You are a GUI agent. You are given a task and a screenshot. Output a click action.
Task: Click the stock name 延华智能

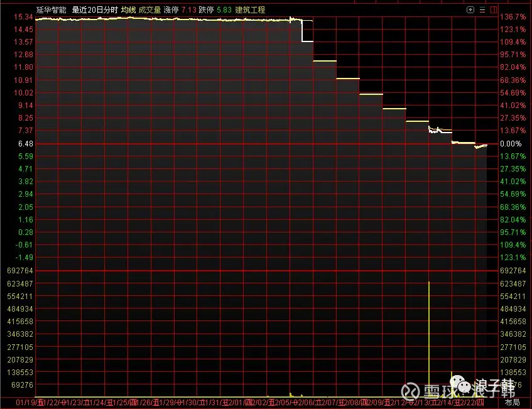52,10
